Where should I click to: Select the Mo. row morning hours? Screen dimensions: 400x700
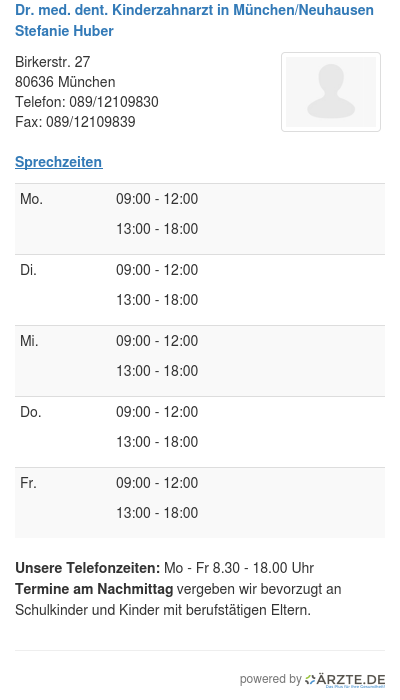[157, 199]
